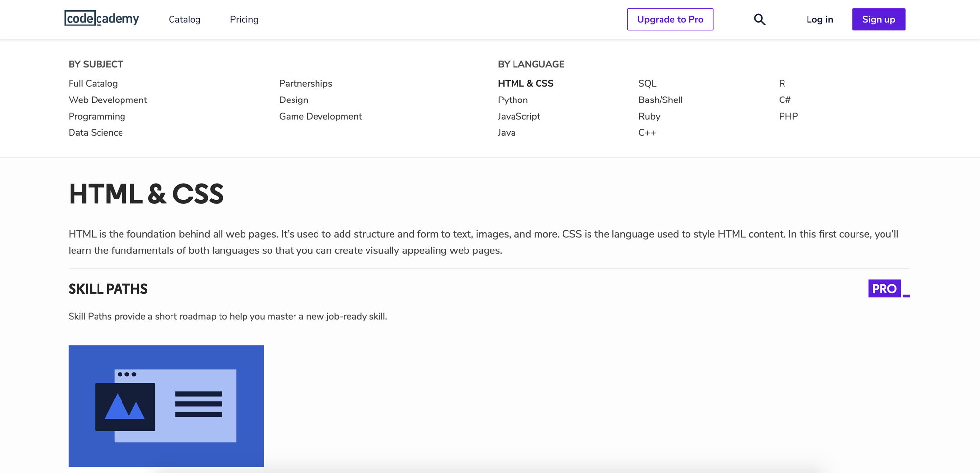The height and width of the screenshot is (473, 980).
Task: Choose the PHP language
Action: pos(788,117)
